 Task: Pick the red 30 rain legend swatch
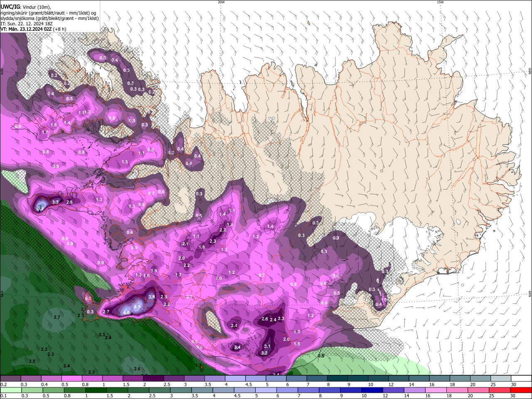[521, 390]
